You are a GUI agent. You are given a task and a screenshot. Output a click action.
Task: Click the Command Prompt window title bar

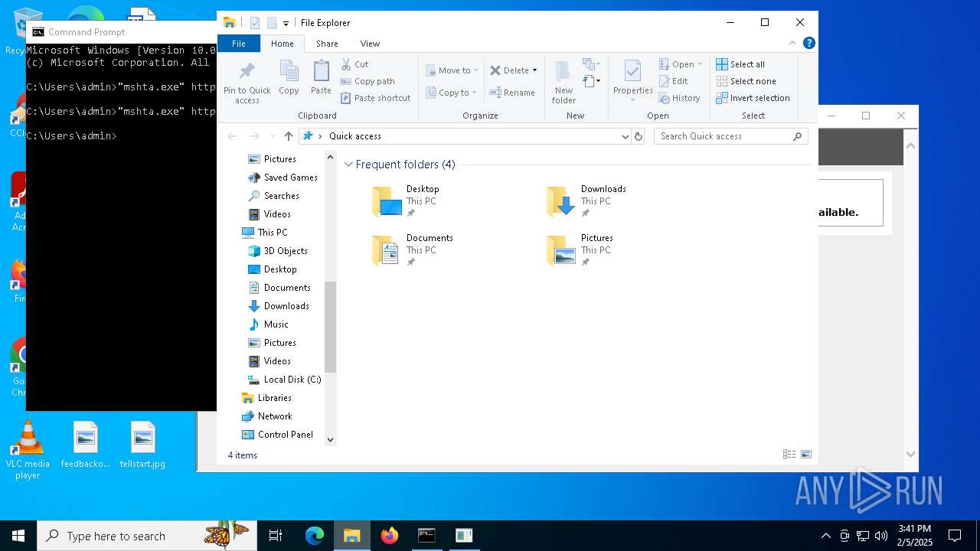tap(121, 32)
